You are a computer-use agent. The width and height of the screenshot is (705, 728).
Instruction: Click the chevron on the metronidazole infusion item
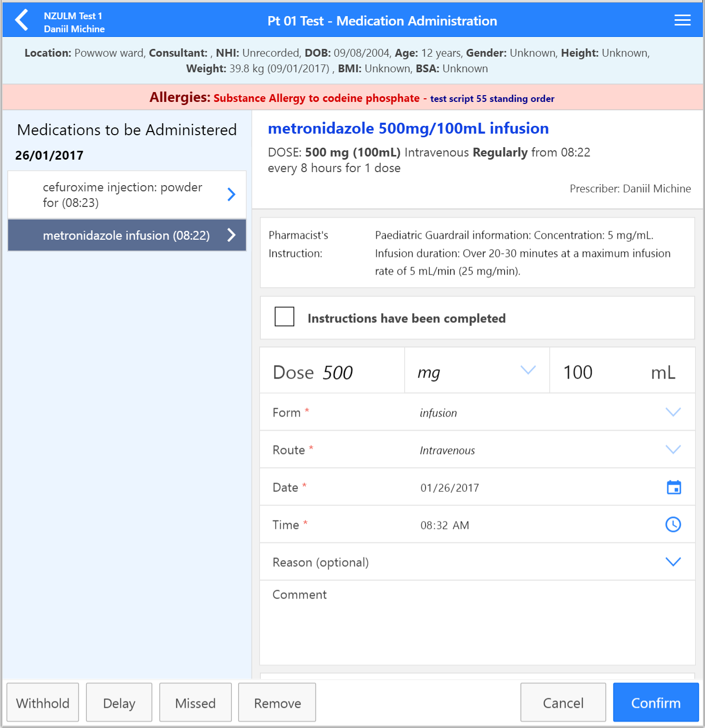pyautogui.click(x=231, y=235)
